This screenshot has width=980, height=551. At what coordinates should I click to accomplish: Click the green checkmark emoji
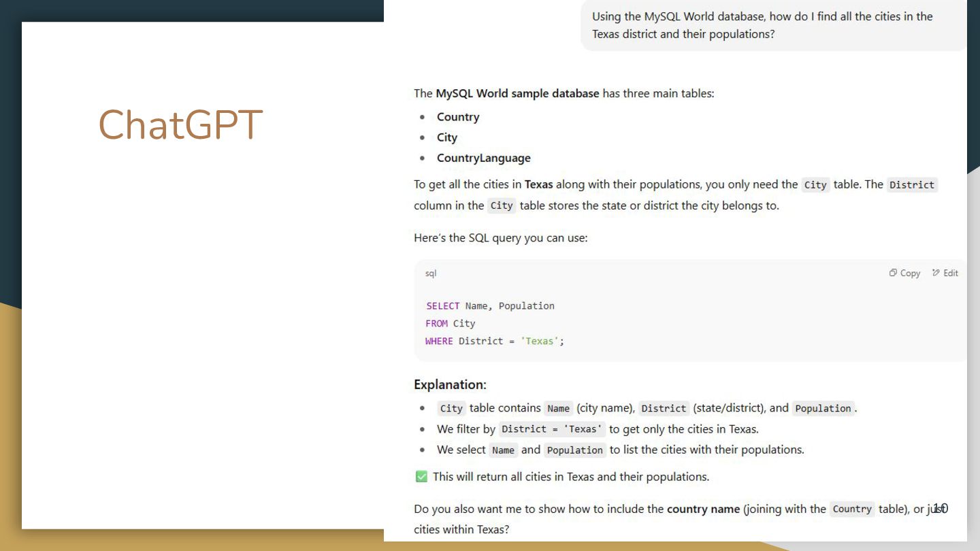pos(421,477)
